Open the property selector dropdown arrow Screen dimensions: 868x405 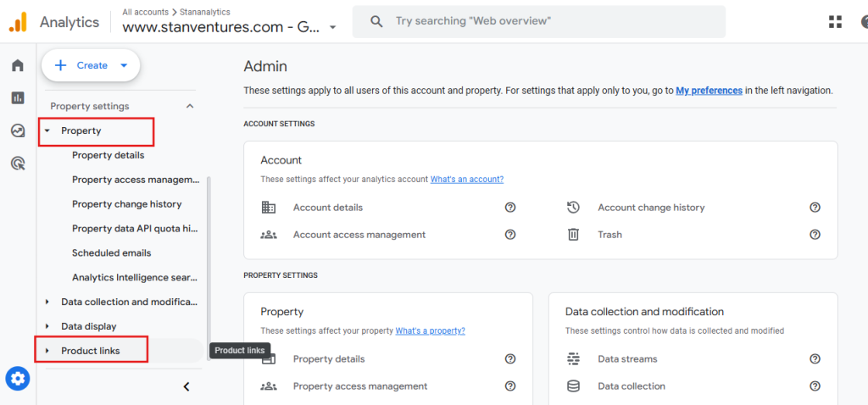pos(333,27)
